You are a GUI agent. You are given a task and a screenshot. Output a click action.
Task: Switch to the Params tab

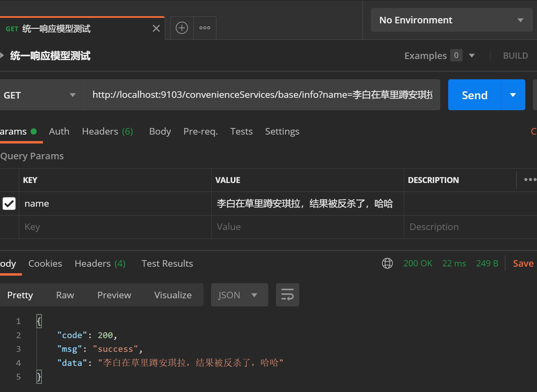point(19,131)
